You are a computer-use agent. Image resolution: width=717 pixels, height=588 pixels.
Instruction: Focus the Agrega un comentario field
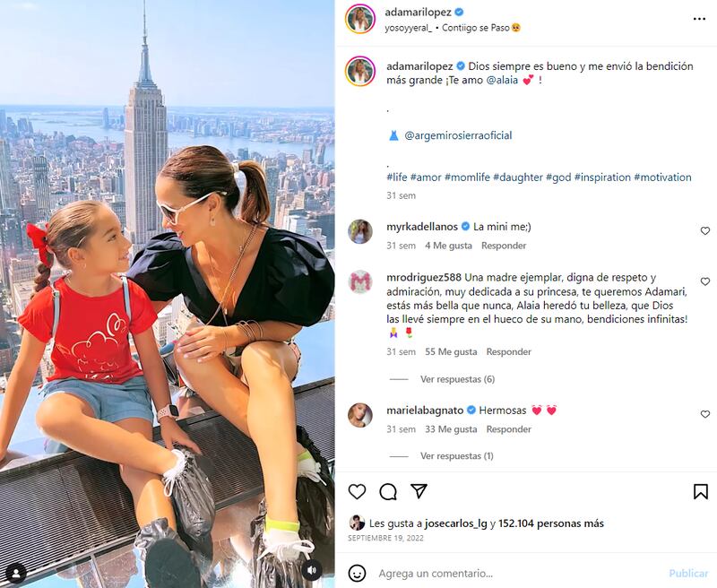point(517,573)
